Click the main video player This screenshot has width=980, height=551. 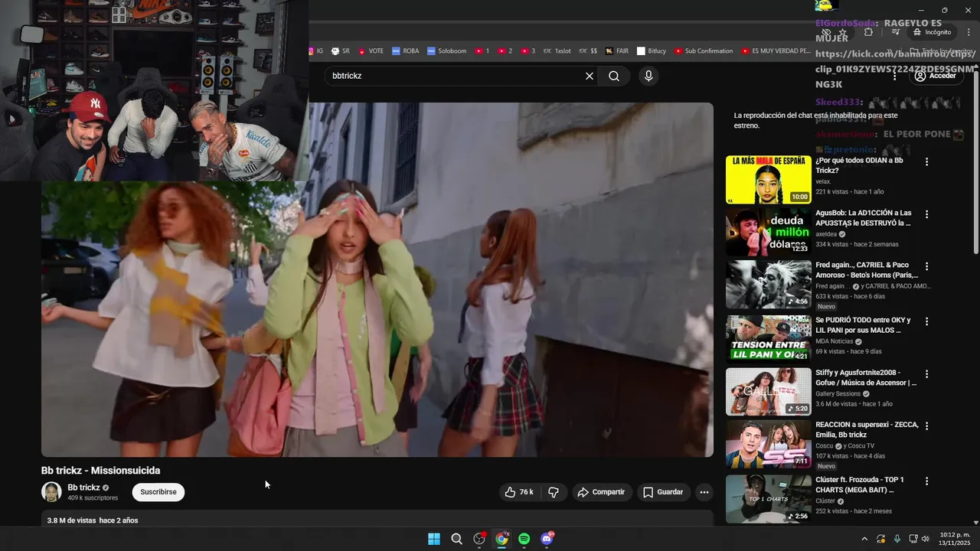click(x=377, y=280)
